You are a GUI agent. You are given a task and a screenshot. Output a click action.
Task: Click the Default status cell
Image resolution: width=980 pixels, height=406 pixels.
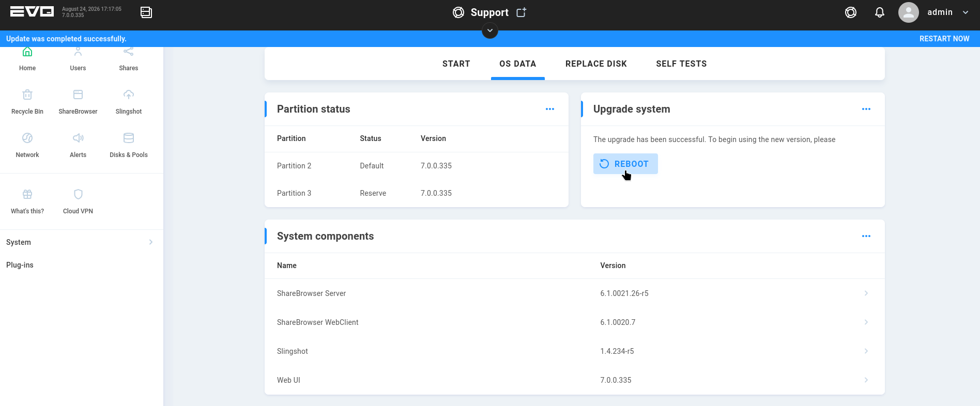(372, 166)
